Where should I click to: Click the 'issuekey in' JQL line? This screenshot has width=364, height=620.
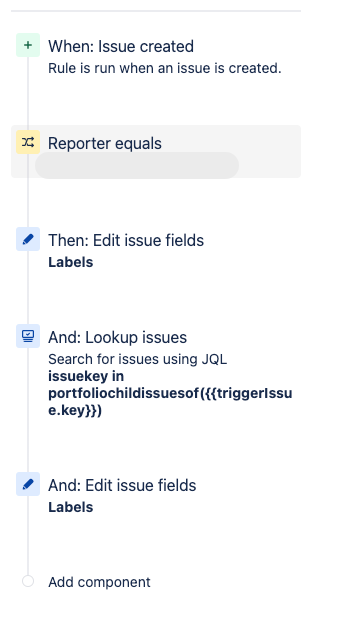click(86, 376)
